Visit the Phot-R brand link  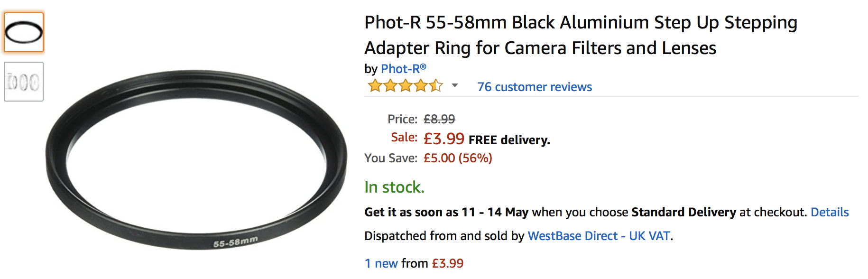403,69
